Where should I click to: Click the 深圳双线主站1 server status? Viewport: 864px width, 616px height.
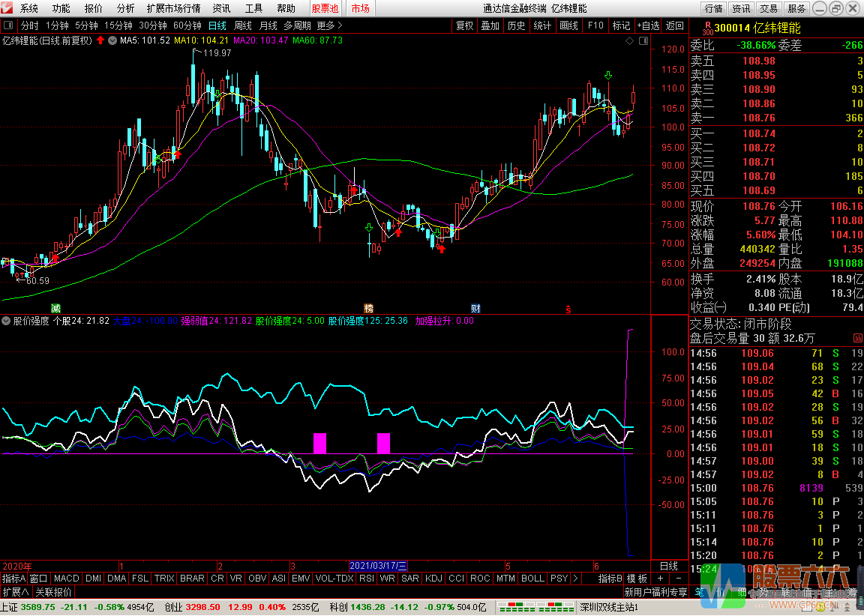[609, 607]
